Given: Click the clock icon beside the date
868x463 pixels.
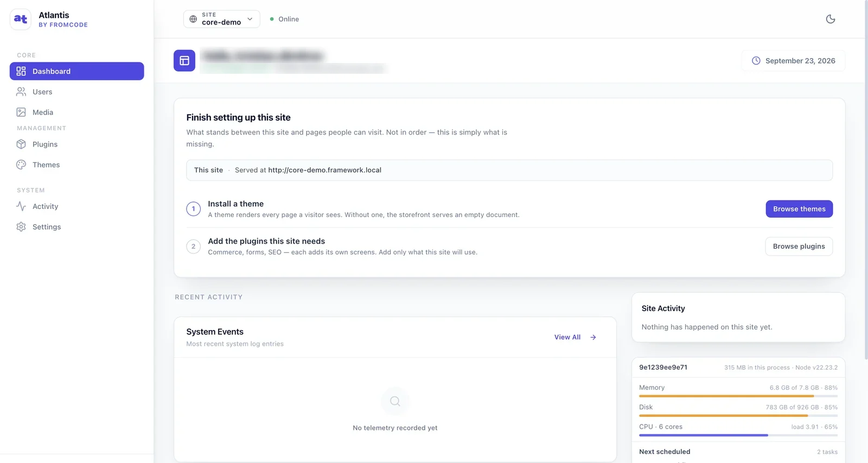Looking at the screenshot, I should pyautogui.click(x=756, y=61).
